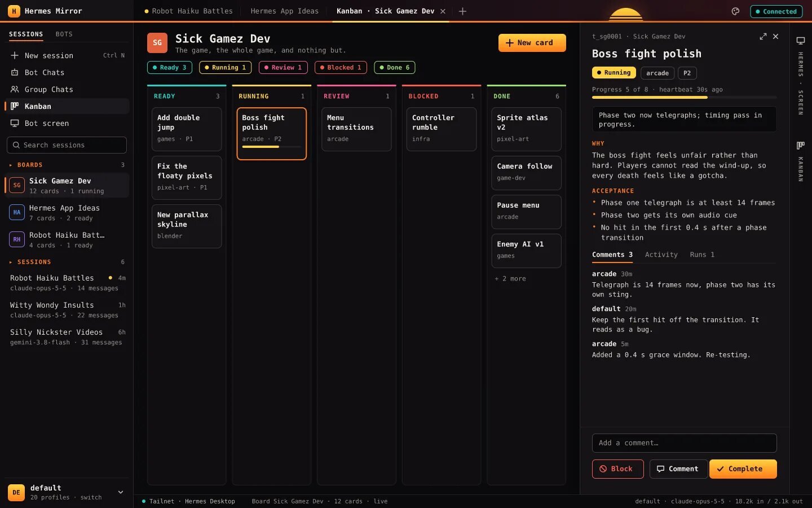This screenshot has width=812, height=508.
Task: Toggle the Running 1 status filter chip
Action: 226,68
